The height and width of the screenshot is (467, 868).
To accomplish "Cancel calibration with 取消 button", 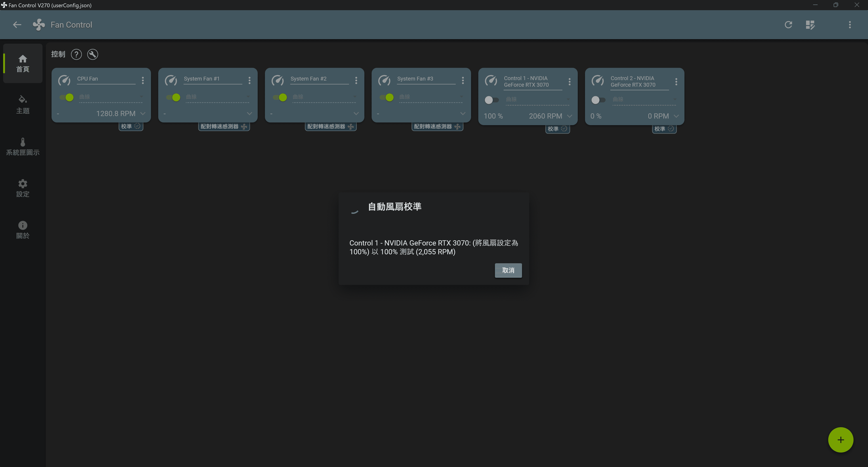I will 508,270.
